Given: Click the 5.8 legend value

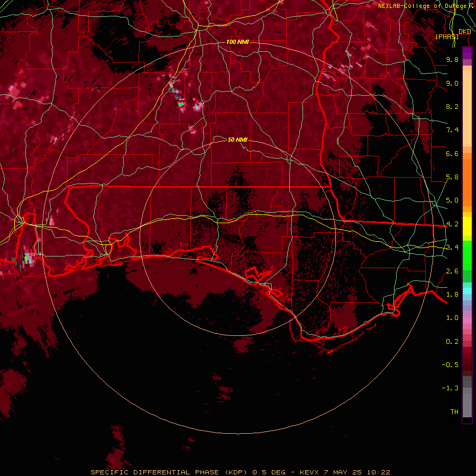Looking at the screenshot, I should pos(452,177).
